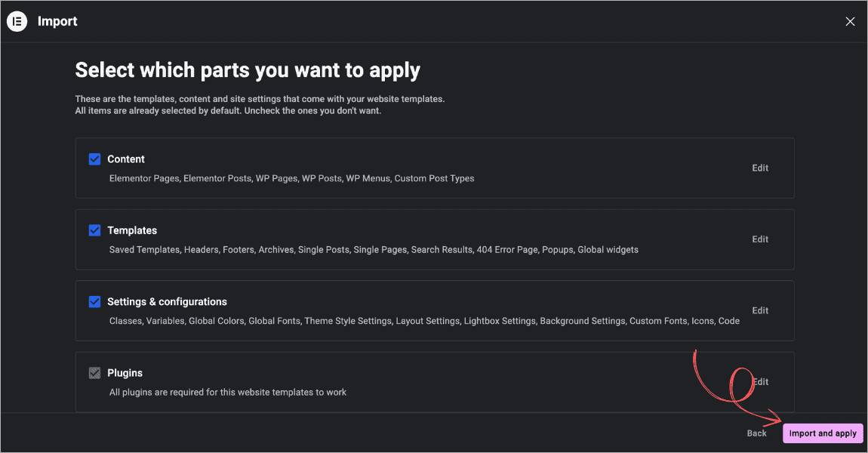Open Edit for the Content section
The height and width of the screenshot is (453, 868).
[760, 168]
